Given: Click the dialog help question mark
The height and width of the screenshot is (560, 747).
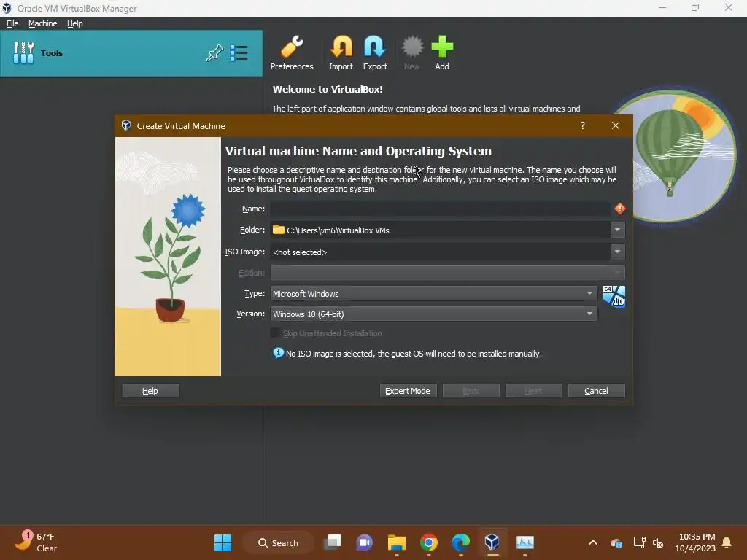Looking at the screenshot, I should (x=582, y=125).
